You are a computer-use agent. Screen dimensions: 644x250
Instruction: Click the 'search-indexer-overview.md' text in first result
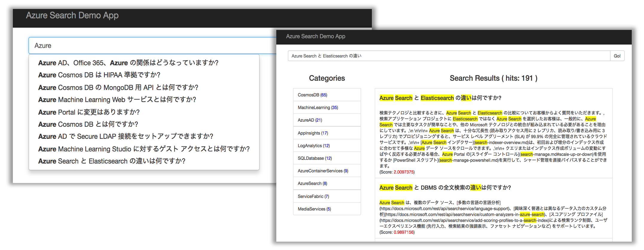tap(502, 142)
